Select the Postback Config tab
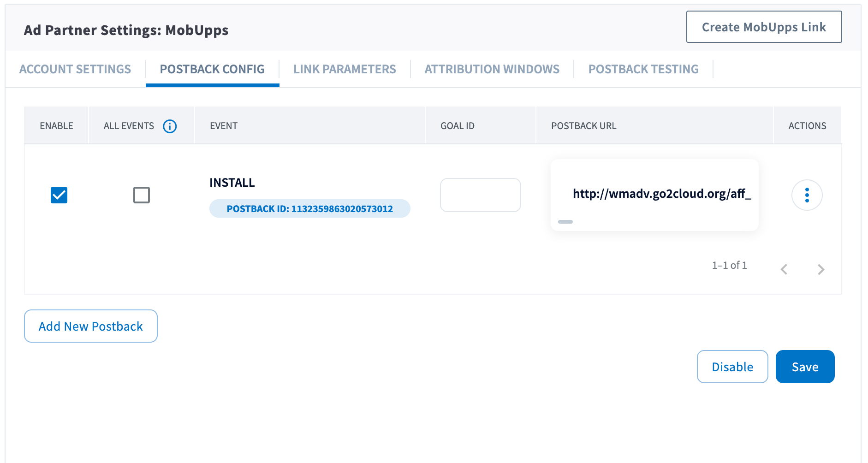Screen dimensions: 868x463 (212, 69)
